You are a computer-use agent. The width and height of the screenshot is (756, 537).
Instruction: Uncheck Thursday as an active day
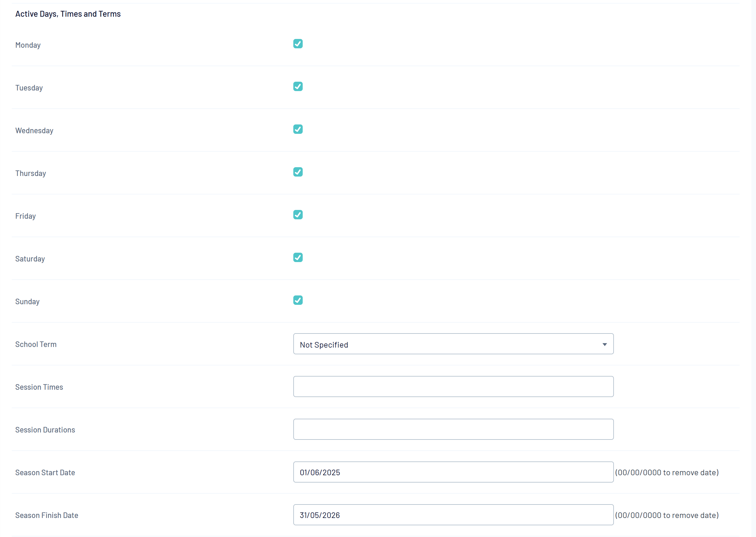point(298,172)
